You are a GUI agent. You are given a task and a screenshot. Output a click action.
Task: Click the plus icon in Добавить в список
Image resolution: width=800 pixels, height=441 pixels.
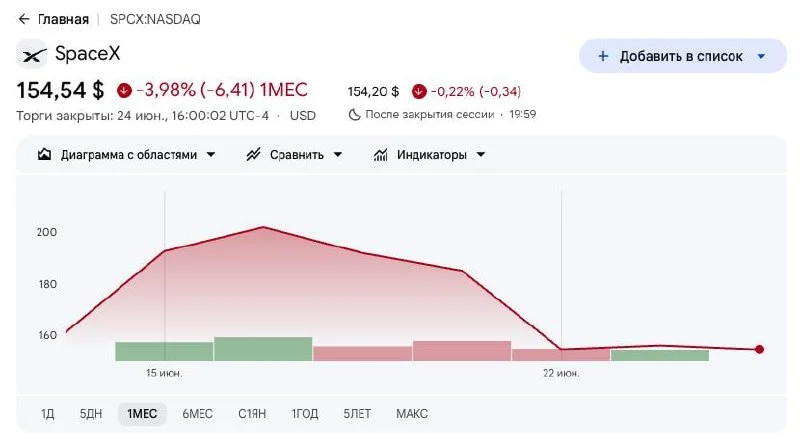pyautogui.click(x=603, y=56)
